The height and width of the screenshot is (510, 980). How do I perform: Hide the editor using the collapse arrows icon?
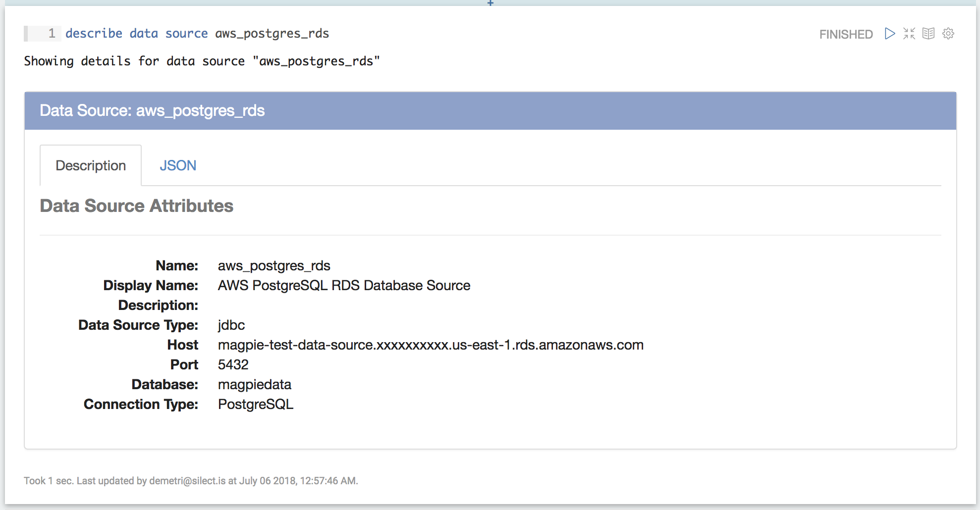(x=909, y=34)
